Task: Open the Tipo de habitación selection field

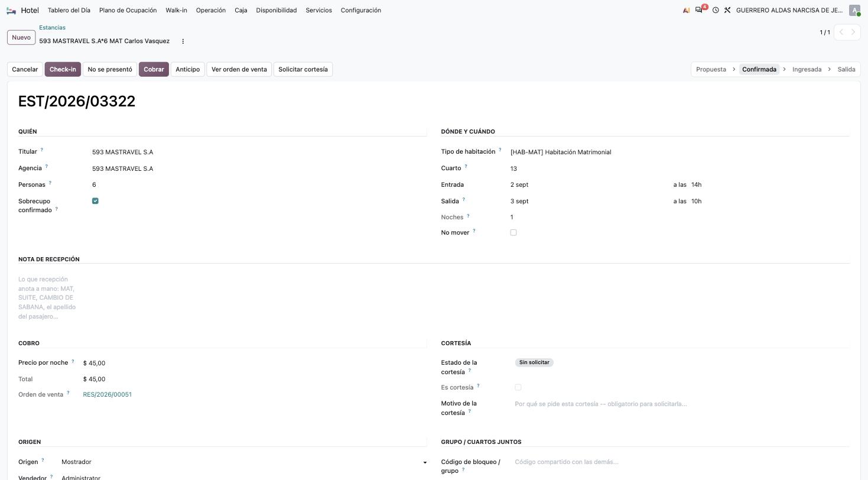Action: tap(680, 152)
